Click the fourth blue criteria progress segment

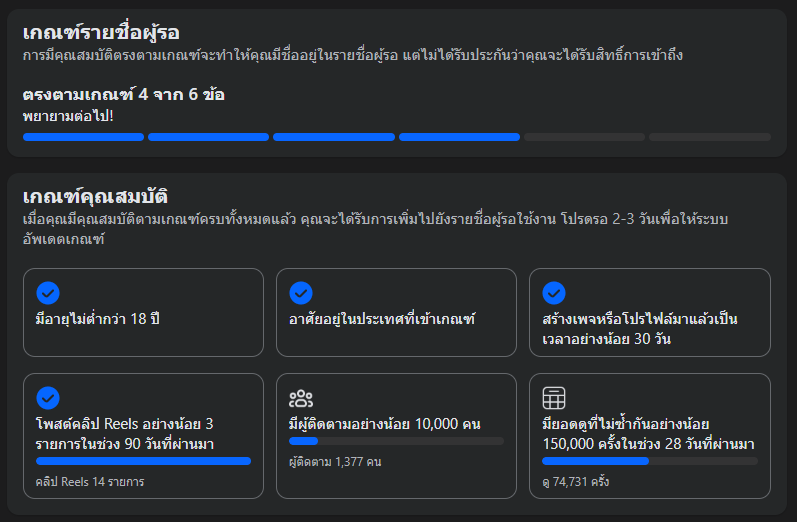coord(459,137)
